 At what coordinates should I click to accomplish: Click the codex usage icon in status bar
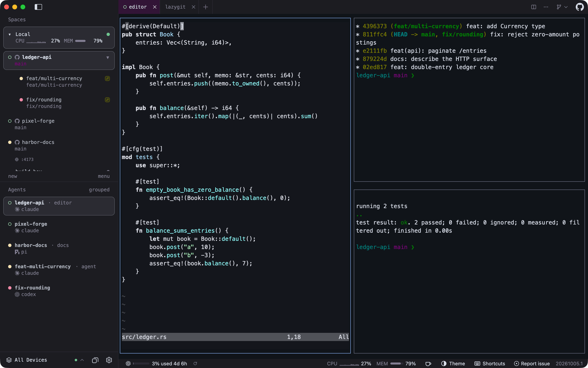pyautogui.click(x=128, y=363)
